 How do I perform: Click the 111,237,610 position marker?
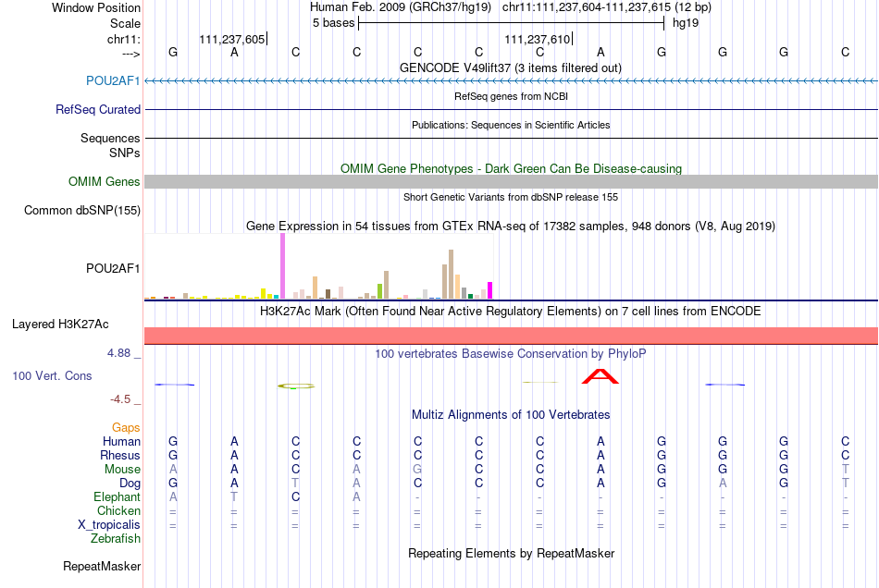pyautogui.click(x=538, y=39)
